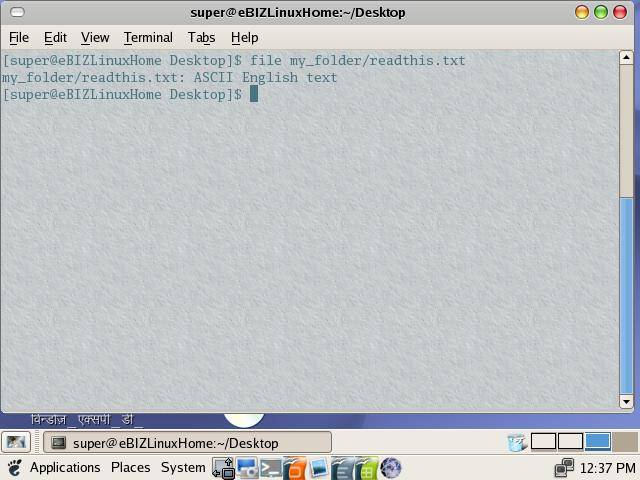The image size is (640, 480).
Task: Open the Terminal menu
Action: coord(148,37)
